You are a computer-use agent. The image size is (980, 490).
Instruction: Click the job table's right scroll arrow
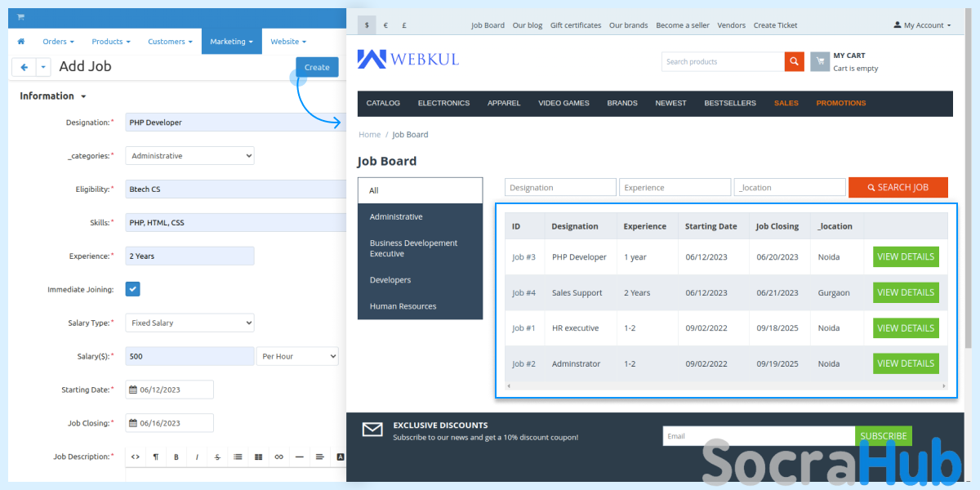point(944,385)
